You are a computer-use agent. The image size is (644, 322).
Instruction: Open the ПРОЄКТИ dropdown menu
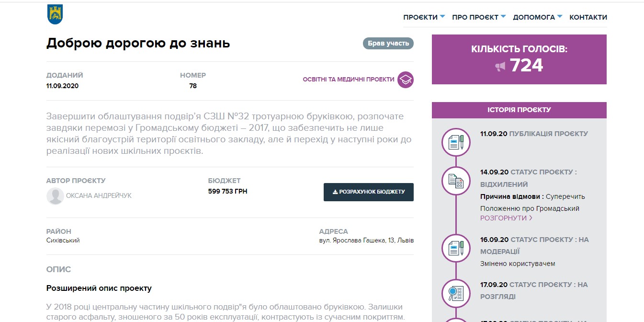[424, 17]
